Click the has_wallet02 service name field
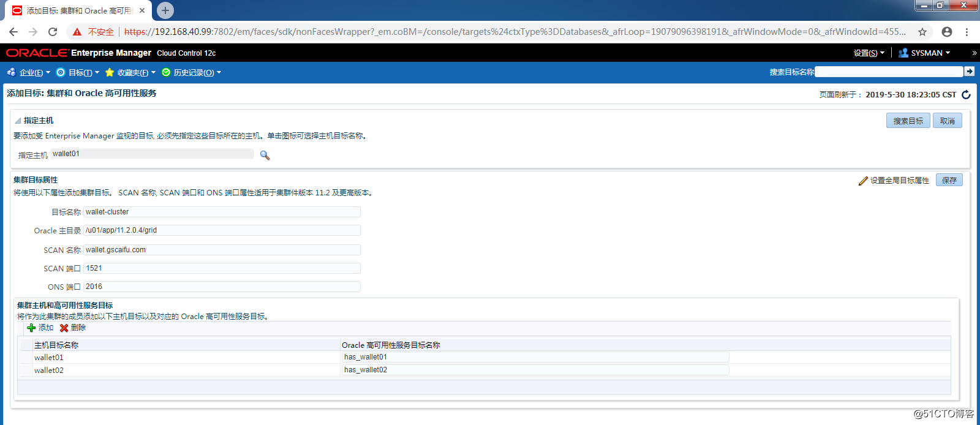The width and height of the screenshot is (980, 425). tap(535, 370)
